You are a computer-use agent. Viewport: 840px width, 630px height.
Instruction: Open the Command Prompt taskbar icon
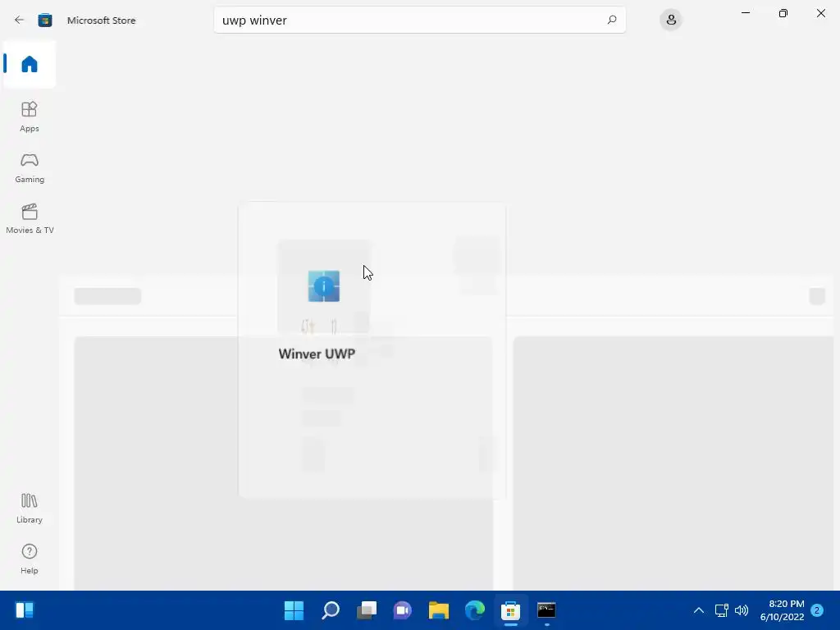tap(546, 610)
